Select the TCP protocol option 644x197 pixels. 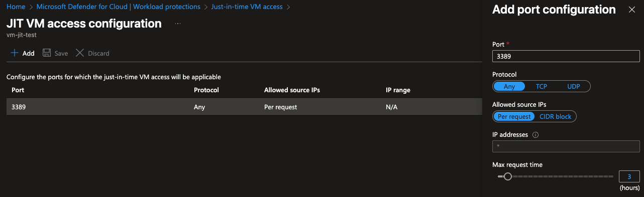(x=541, y=86)
